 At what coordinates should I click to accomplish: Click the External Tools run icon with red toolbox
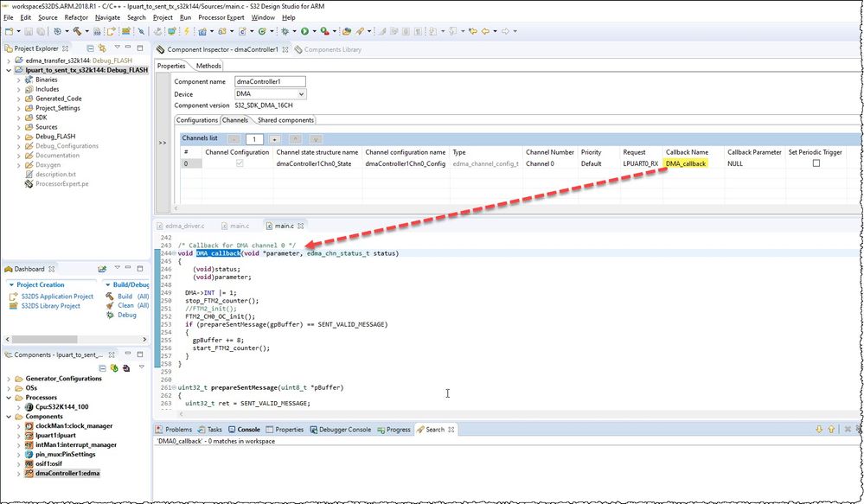[325, 31]
